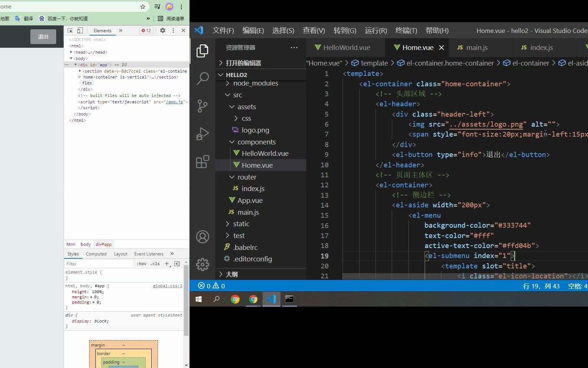Toggle DevTools device toolbar icon
The height and width of the screenshot is (368, 588).
click(80, 30)
